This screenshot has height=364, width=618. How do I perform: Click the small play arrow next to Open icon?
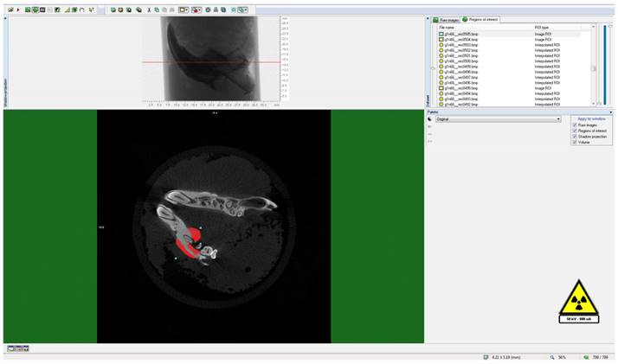[x=18, y=10]
